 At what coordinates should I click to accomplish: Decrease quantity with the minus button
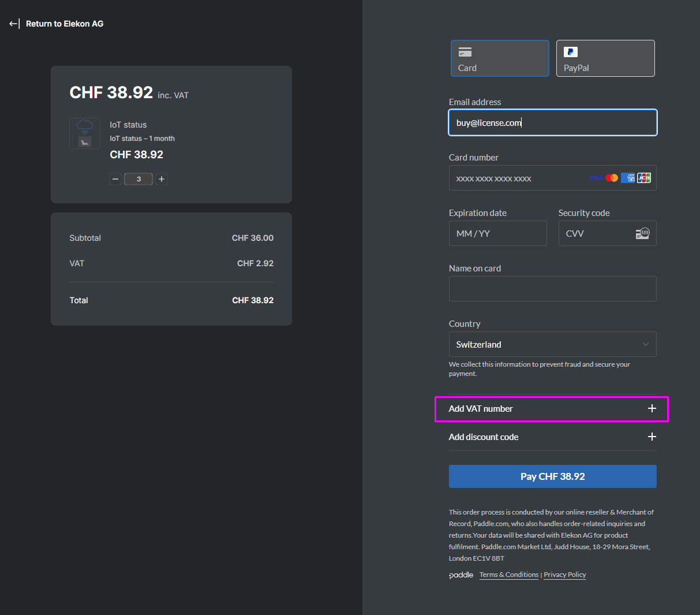[x=115, y=179]
